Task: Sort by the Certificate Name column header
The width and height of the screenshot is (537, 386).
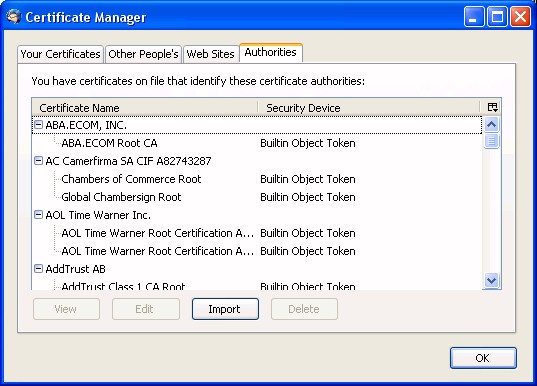Action: 145,108
